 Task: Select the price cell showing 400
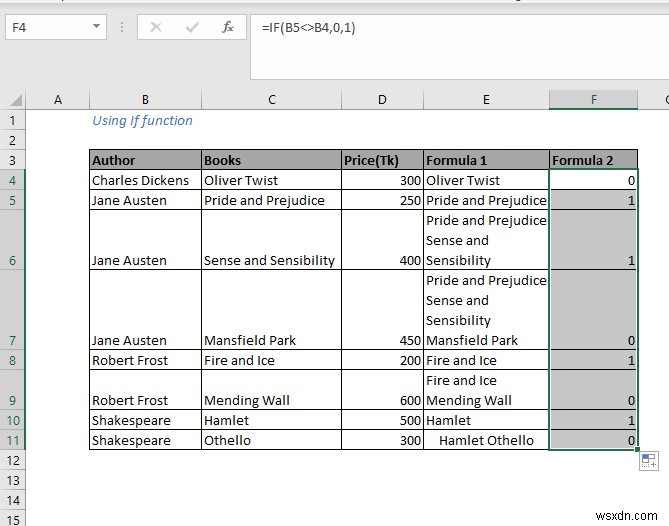(x=382, y=240)
